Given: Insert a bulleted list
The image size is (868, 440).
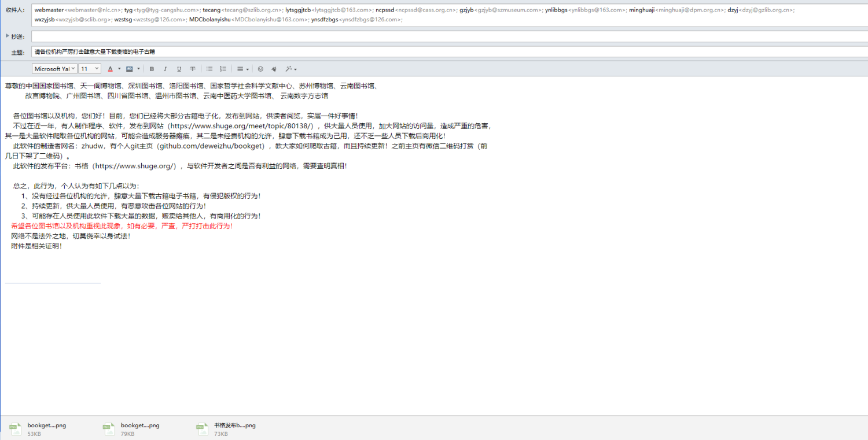Looking at the screenshot, I should point(209,69).
